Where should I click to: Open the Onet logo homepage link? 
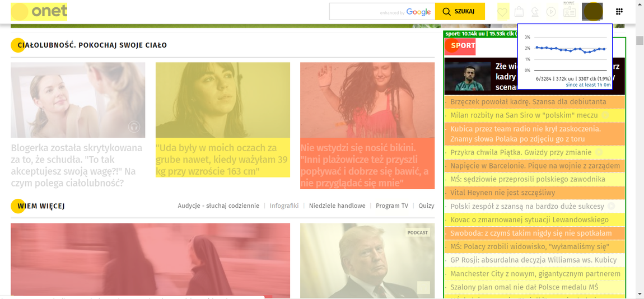39,12
